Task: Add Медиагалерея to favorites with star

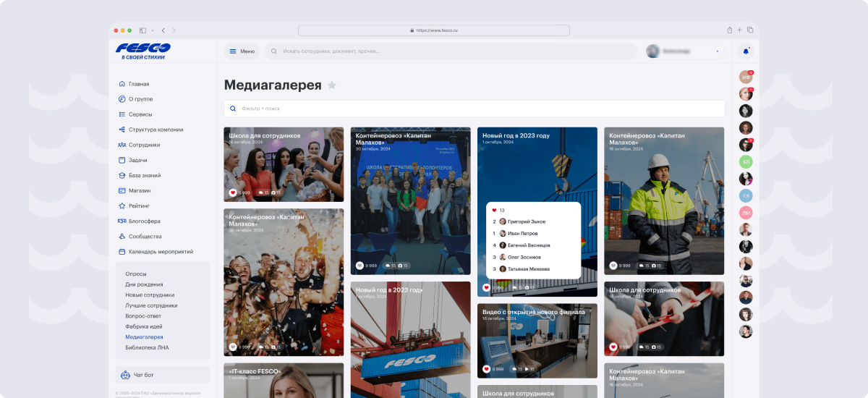Action: (332, 85)
